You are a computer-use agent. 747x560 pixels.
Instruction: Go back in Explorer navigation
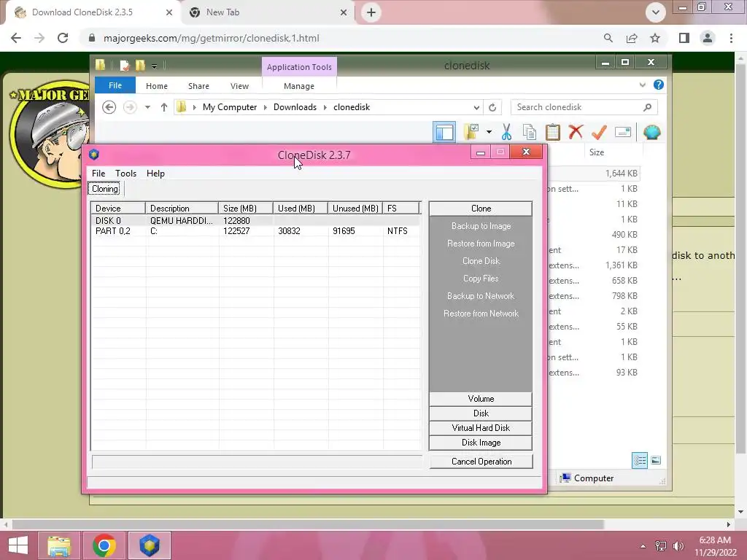tap(109, 107)
